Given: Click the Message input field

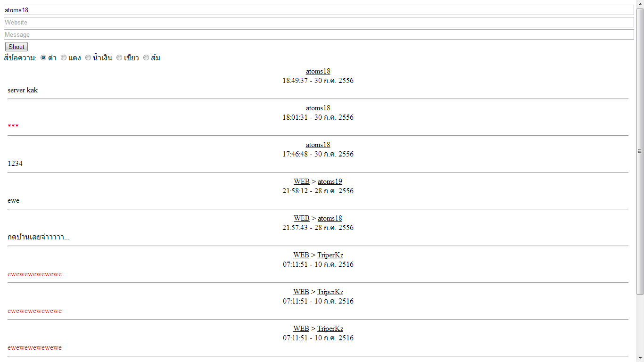Looking at the screenshot, I should (x=319, y=34).
